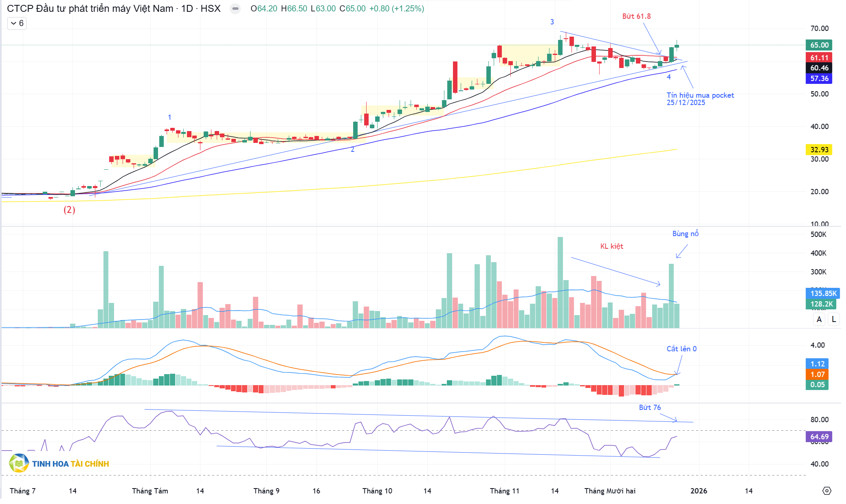Click the 'Bùng nổ' arrow annotation label
This screenshot has width=846, height=504.
(685, 234)
